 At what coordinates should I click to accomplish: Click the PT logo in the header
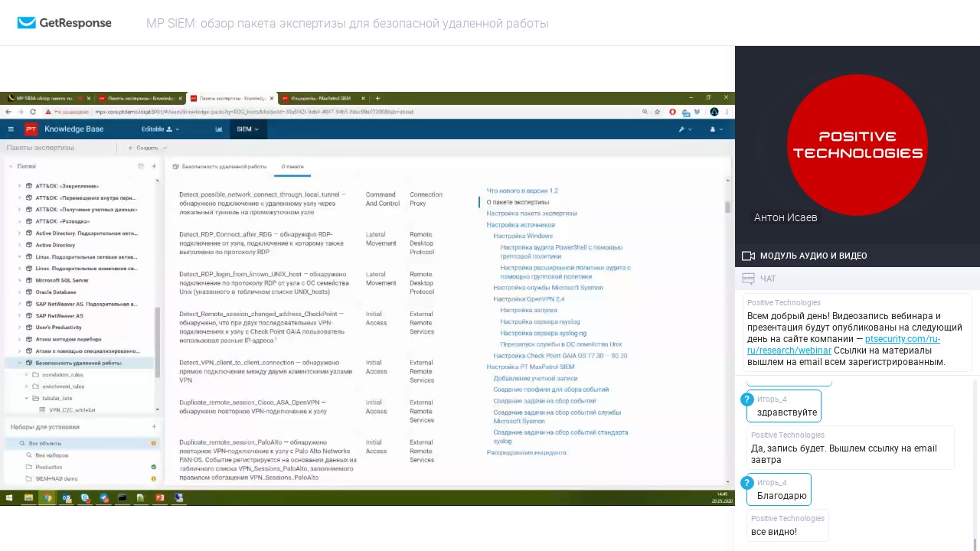pyautogui.click(x=31, y=129)
